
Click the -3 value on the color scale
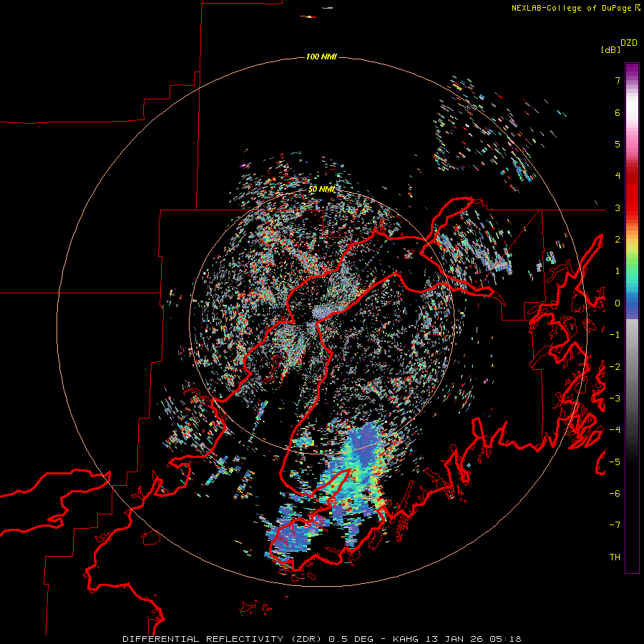[615, 399]
